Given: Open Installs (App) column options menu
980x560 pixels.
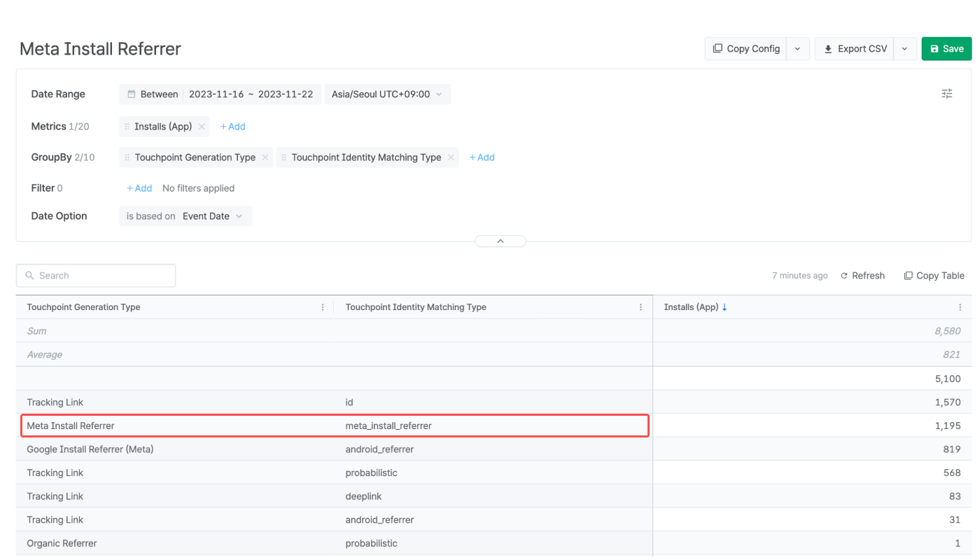Looking at the screenshot, I should coord(960,307).
